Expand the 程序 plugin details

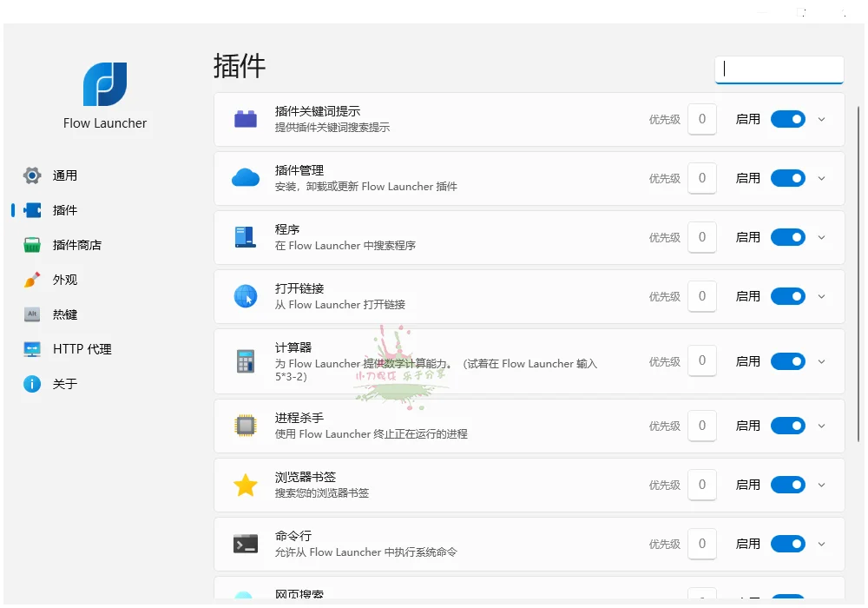tap(821, 236)
